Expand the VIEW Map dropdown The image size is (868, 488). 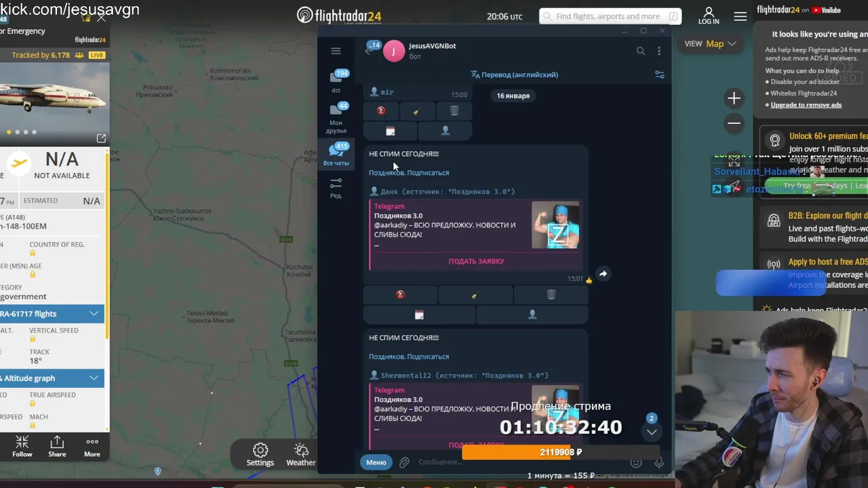[711, 43]
